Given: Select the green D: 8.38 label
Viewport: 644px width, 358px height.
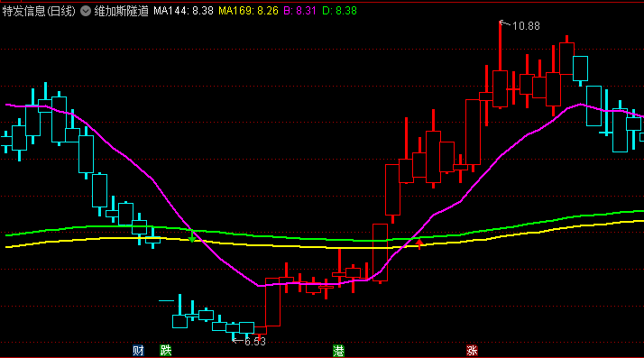Looking at the screenshot, I should coord(339,11).
